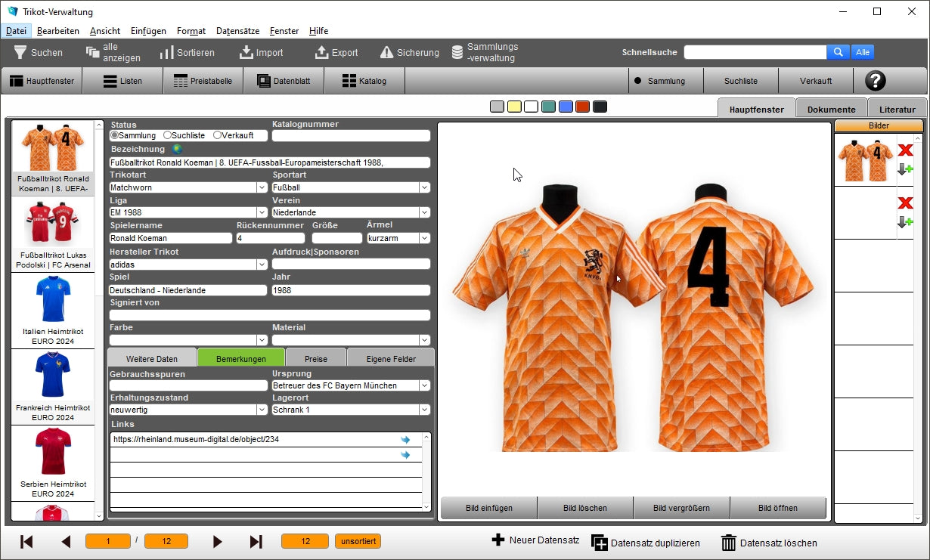Jump to first record with navigation arrow
Viewport: 930px width, 560px height.
click(26, 541)
